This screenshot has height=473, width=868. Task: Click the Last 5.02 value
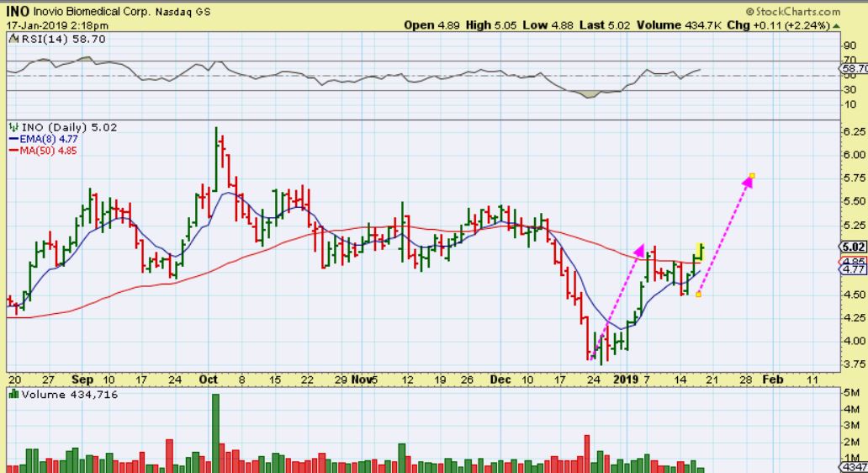[605, 25]
